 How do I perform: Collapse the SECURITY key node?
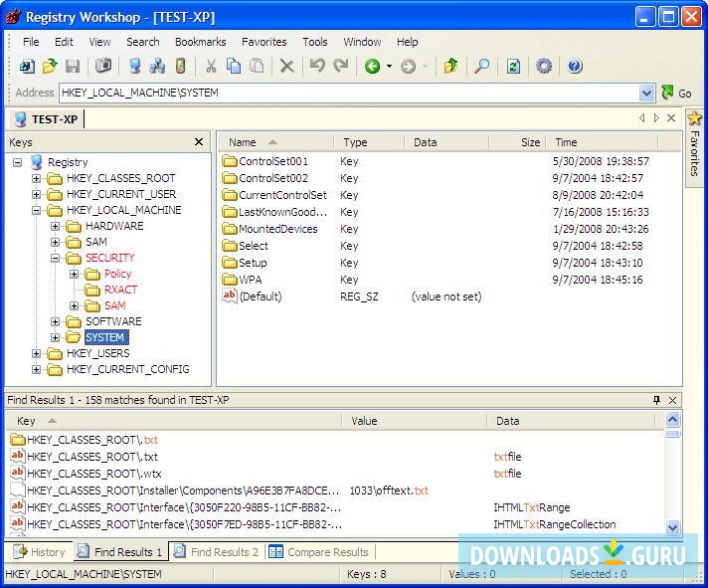click(x=56, y=258)
